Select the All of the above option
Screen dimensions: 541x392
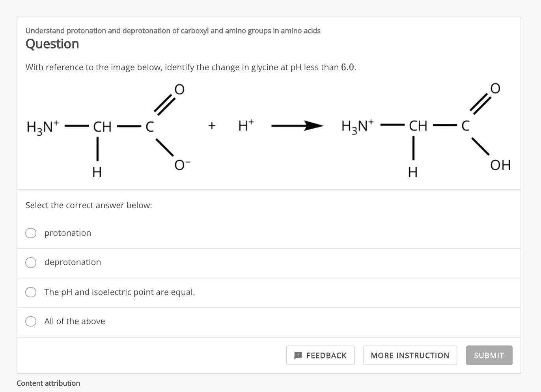(31, 321)
